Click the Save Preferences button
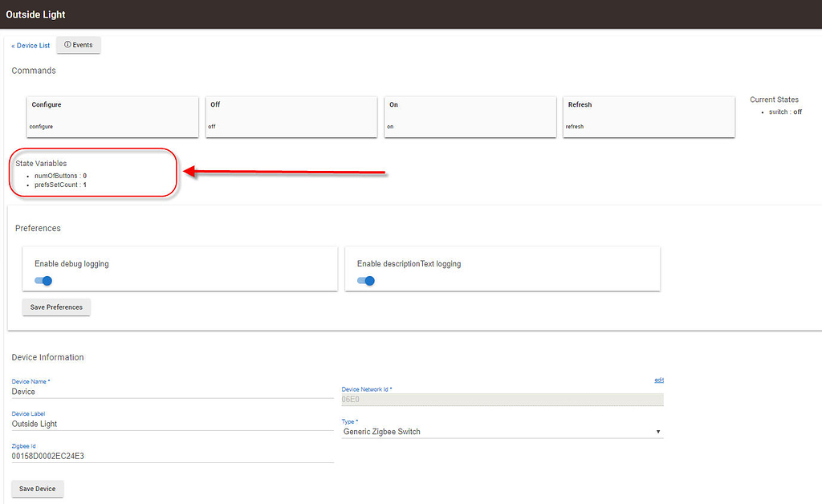 point(56,307)
